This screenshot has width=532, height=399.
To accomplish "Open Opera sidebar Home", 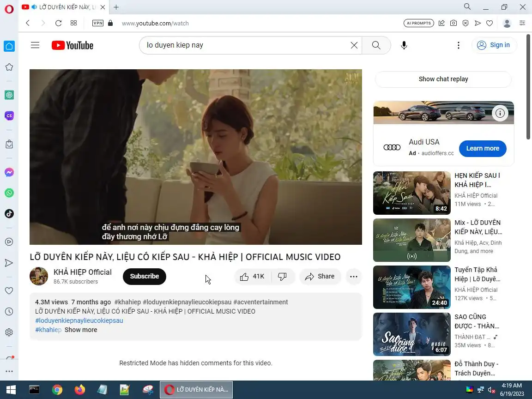I will [9, 46].
